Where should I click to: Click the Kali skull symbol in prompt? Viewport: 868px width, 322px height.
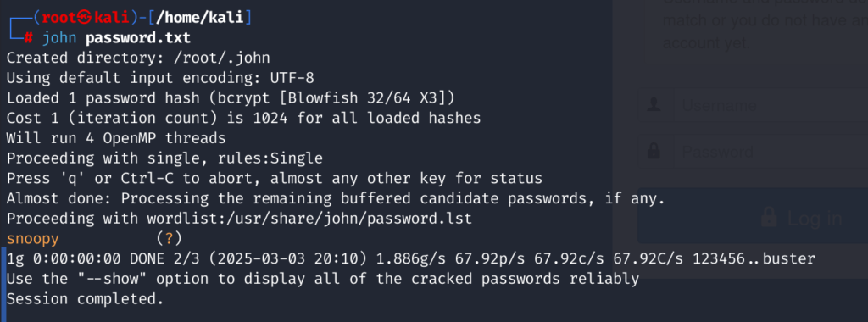point(86,19)
